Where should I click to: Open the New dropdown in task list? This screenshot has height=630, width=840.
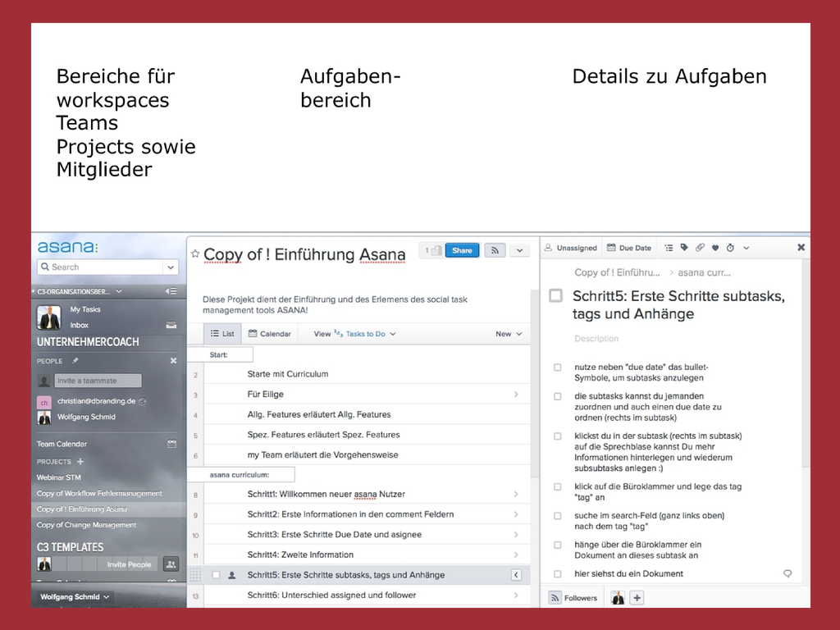(509, 334)
